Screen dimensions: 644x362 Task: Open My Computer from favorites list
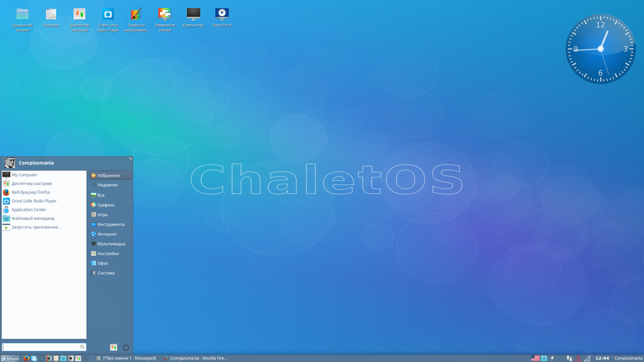[44, 175]
